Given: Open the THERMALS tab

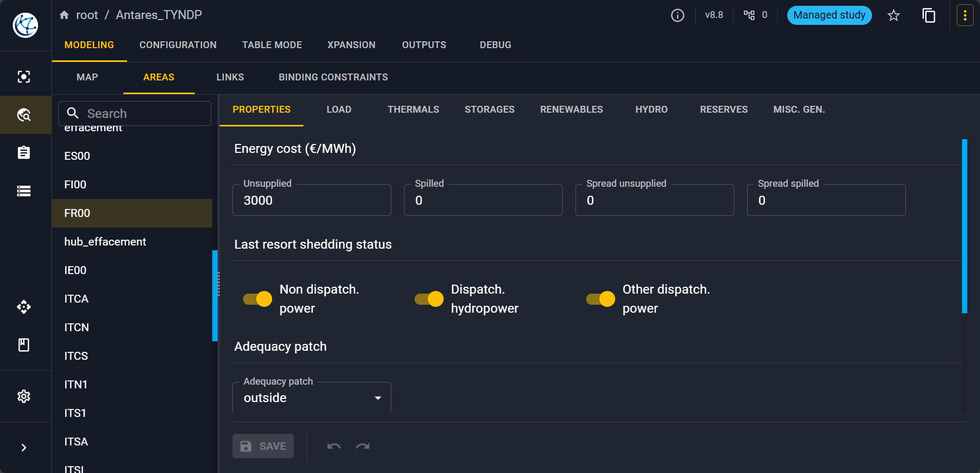Looking at the screenshot, I should (413, 110).
